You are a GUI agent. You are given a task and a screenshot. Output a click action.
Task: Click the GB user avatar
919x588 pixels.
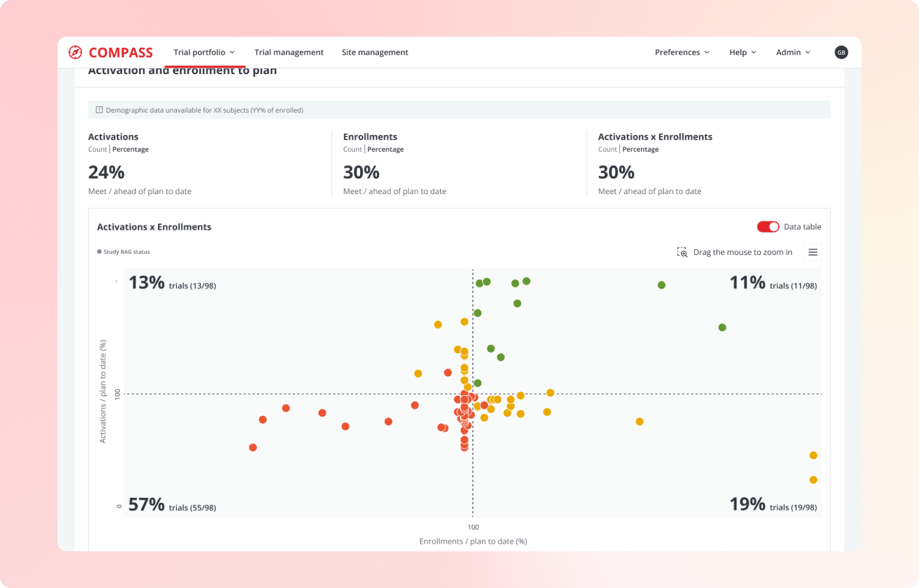(841, 52)
